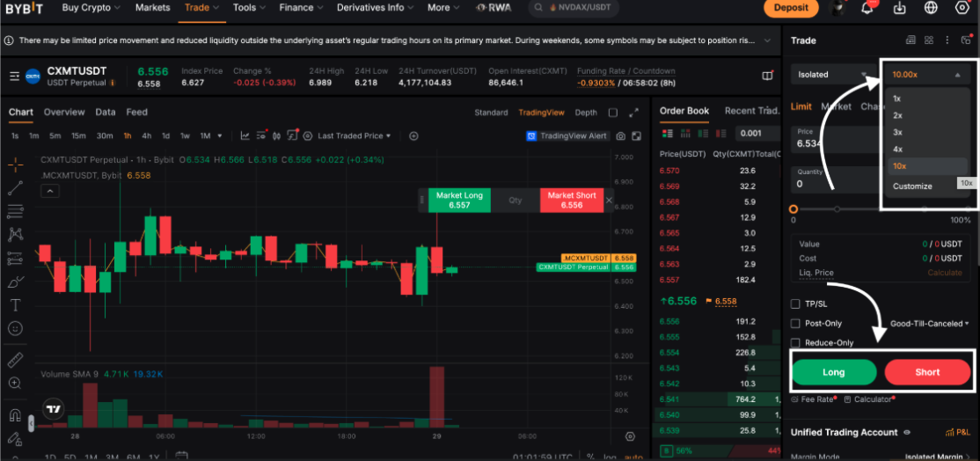This screenshot has height=461, width=980.
Task: Switch to the Feed tab
Action: click(x=137, y=112)
